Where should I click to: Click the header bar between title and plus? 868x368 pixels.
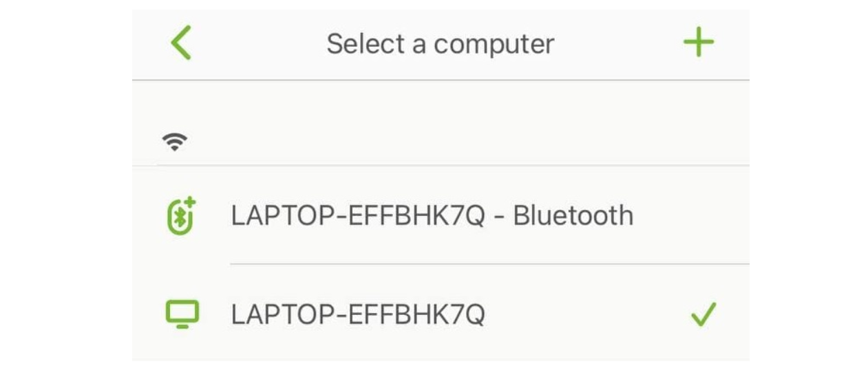tap(620, 44)
